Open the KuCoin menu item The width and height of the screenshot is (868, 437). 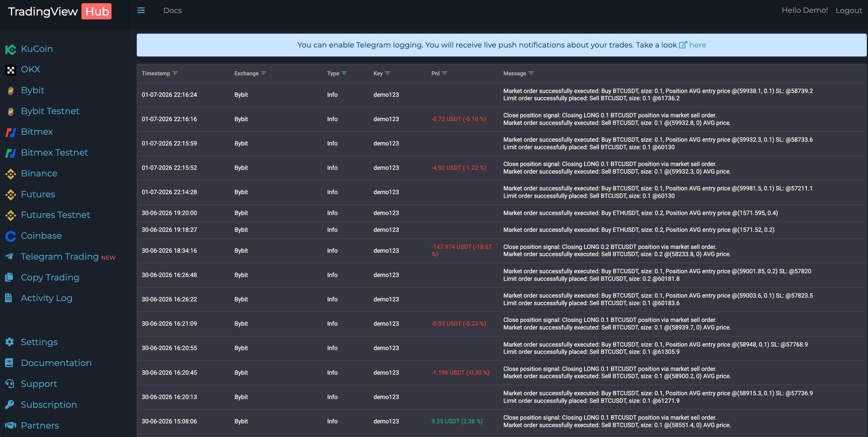point(37,49)
